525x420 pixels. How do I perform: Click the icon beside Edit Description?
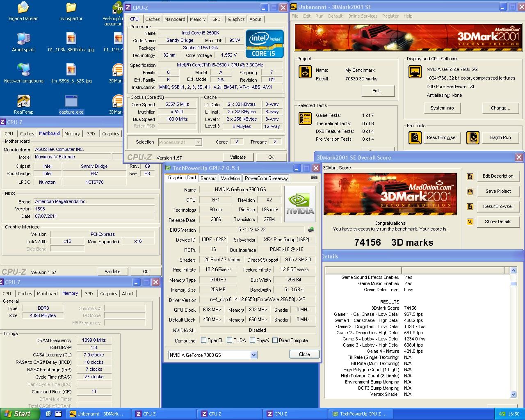(x=470, y=176)
